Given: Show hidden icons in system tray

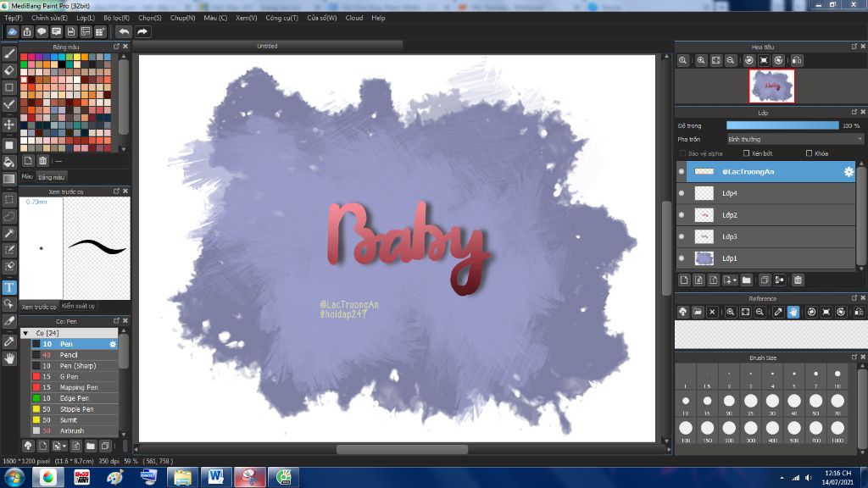Looking at the screenshot, I should click(782, 478).
